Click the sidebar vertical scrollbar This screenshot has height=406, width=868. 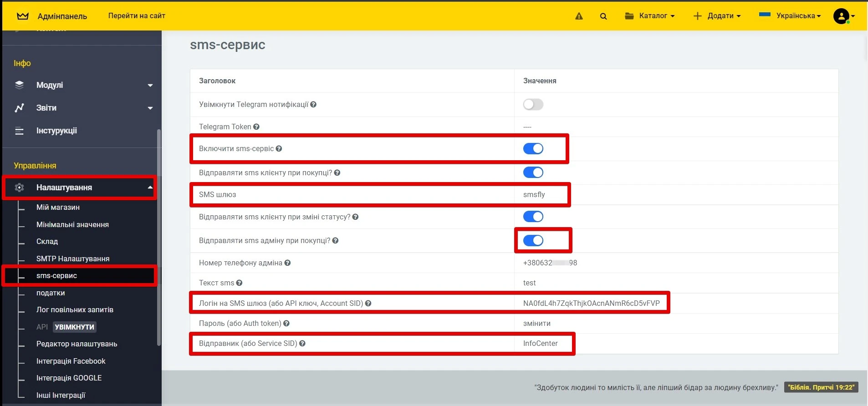[159, 237]
